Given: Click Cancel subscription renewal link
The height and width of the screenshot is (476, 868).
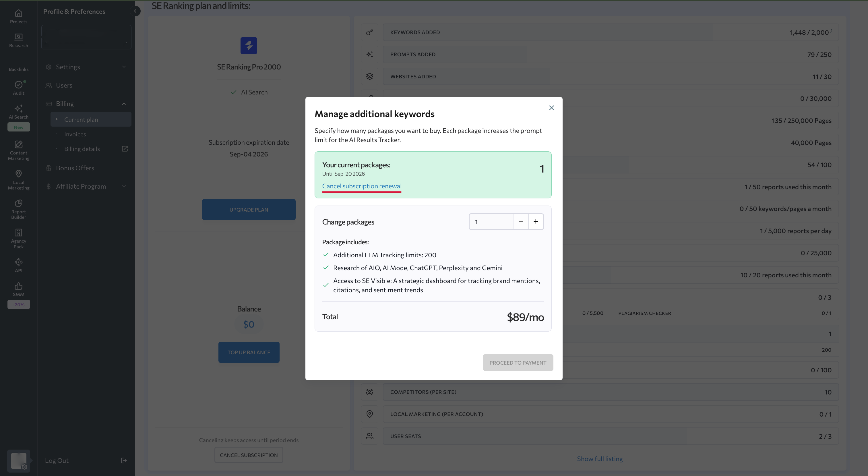Looking at the screenshot, I should pyautogui.click(x=362, y=186).
